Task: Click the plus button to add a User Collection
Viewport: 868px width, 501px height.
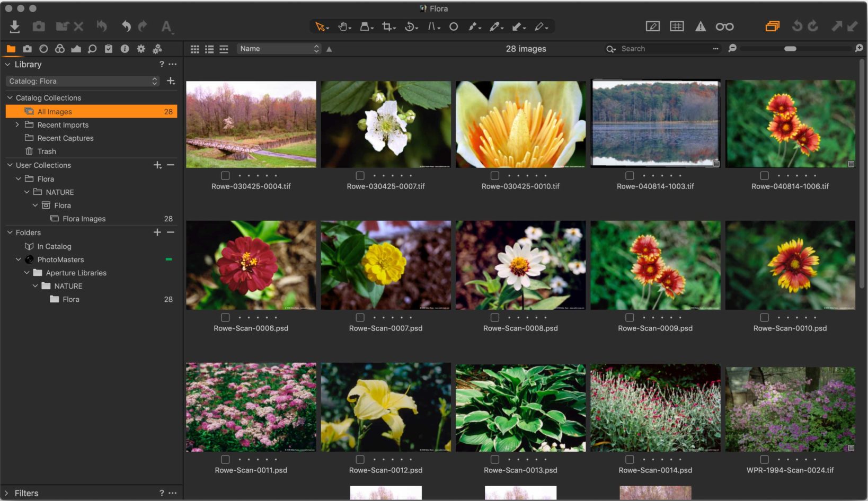Action: tap(157, 165)
